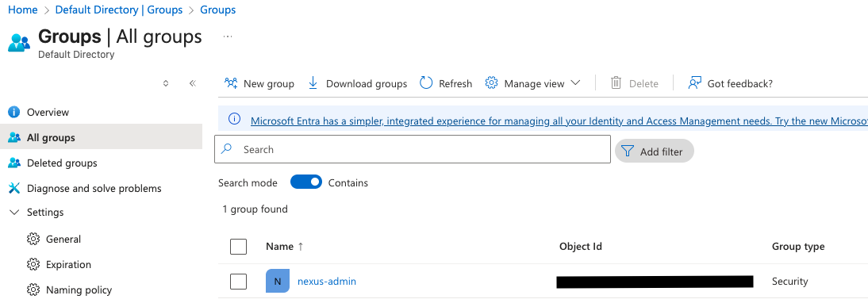Click the Group type column header
Image resolution: width=868 pixels, height=303 pixels.
(x=798, y=247)
